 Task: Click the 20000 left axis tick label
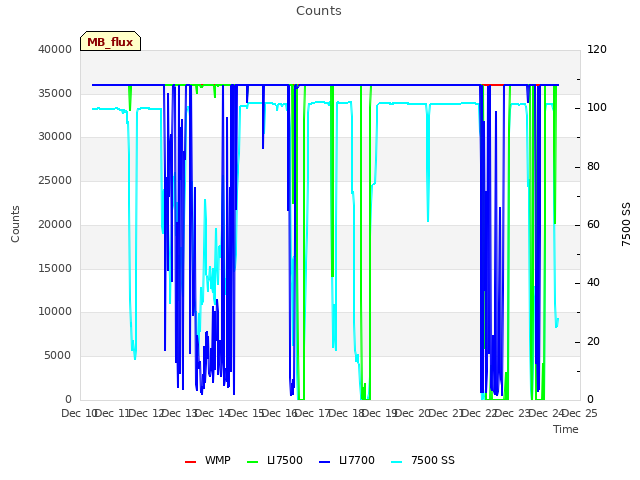(x=55, y=224)
